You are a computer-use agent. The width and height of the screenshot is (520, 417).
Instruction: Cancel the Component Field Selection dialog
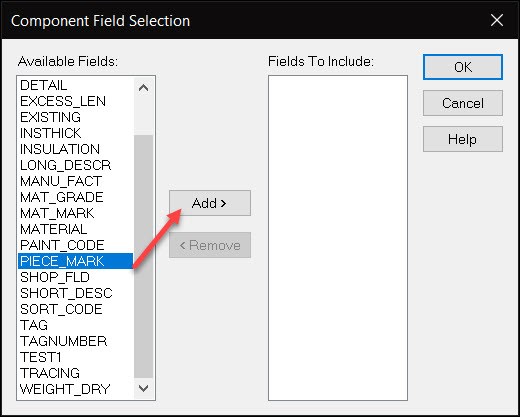tap(463, 103)
